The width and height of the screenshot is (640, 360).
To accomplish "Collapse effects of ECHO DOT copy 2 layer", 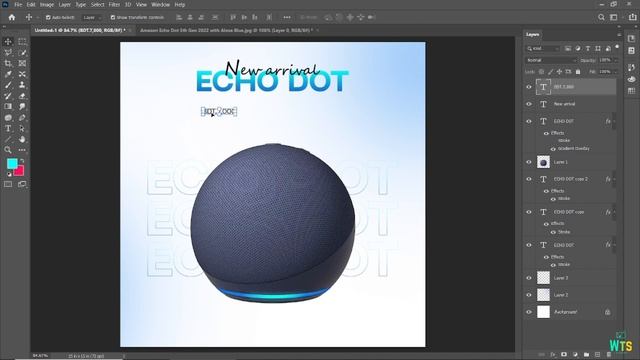I will tap(614, 179).
